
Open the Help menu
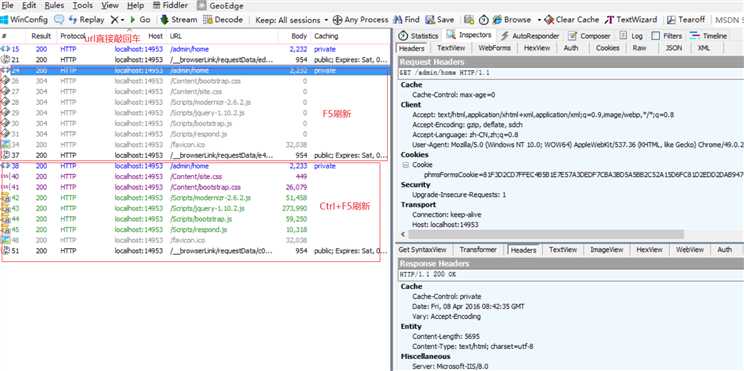click(x=136, y=6)
